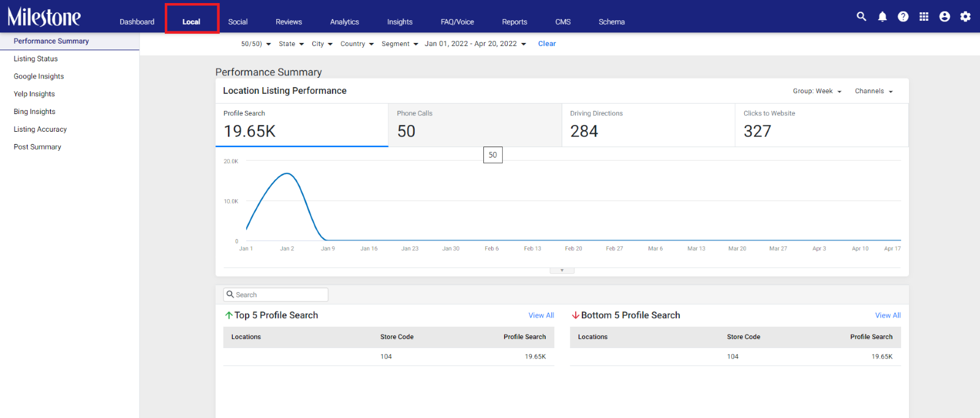
Task: Open the Channels dropdown
Action: click(874, 91)
